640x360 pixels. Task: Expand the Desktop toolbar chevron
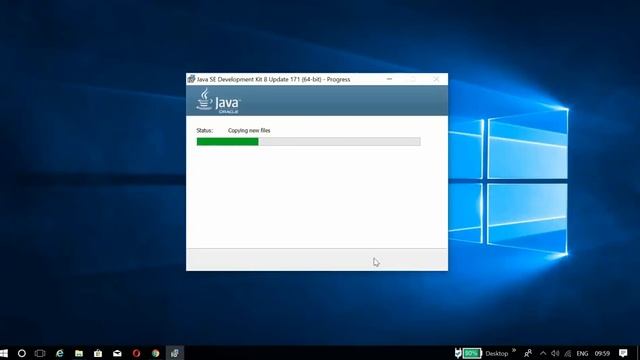(514, 350)
